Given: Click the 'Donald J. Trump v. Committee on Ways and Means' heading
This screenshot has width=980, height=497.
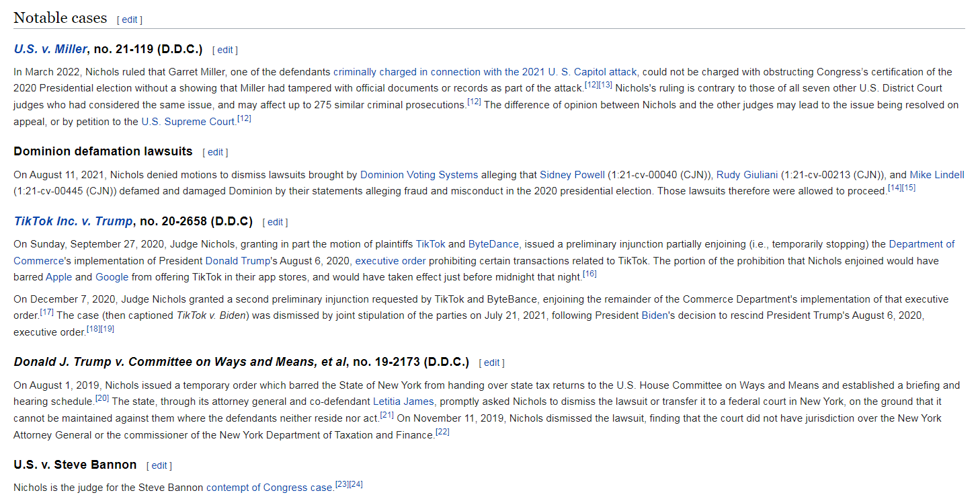Looking at the screenshot, I should click(x=241, y=362).
